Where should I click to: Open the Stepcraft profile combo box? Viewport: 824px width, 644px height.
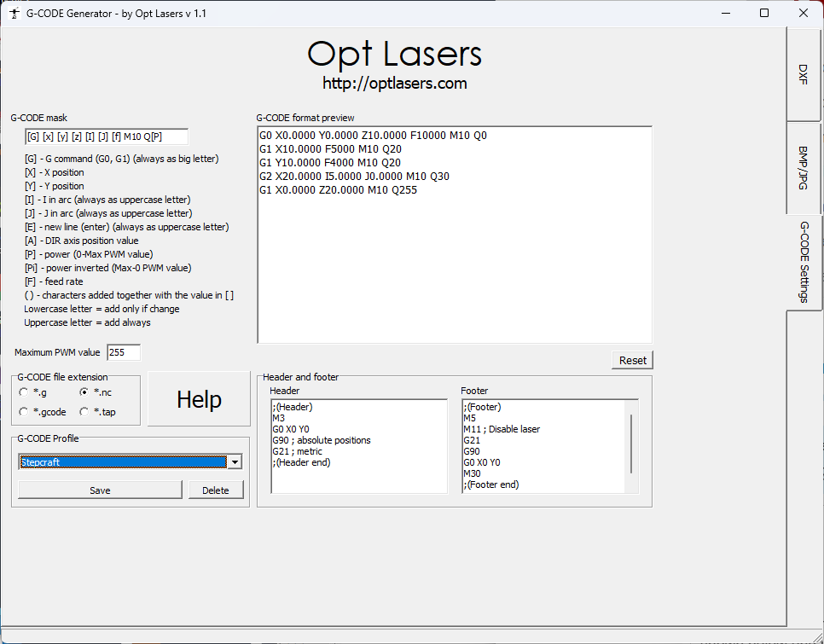point(123,461)
